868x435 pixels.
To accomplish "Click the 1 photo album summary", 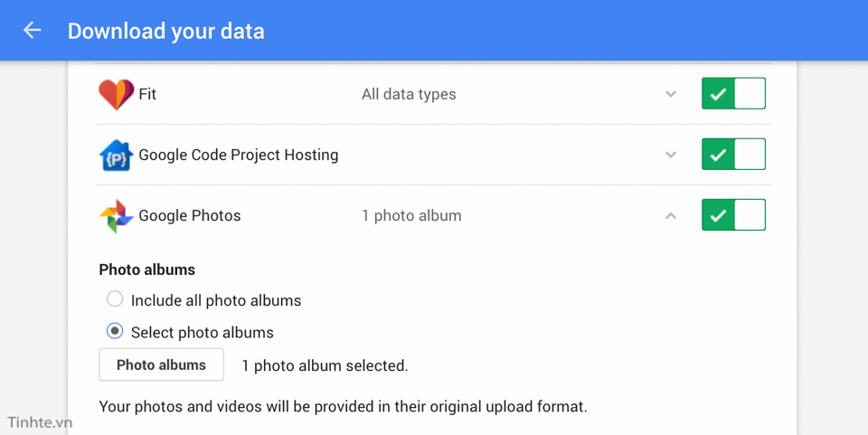I will (x=411, y=216).
